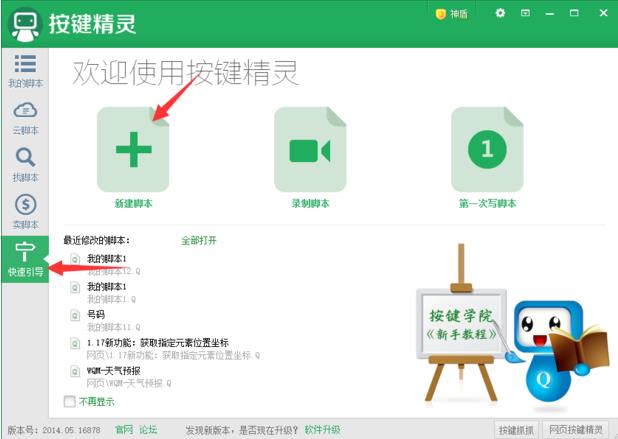
Task: Click file icon beside WQM-天气预报
Action: pyautogui.click(x=75, y=371)
